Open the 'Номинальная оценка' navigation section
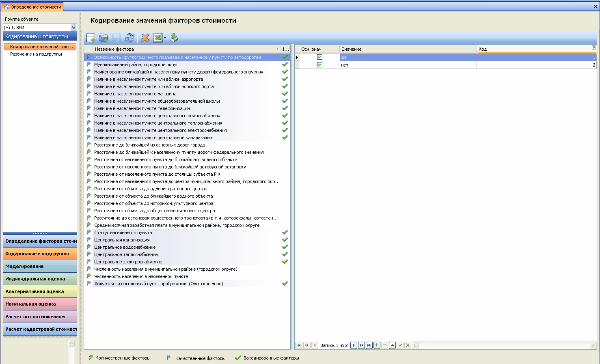 click(40, 304)
